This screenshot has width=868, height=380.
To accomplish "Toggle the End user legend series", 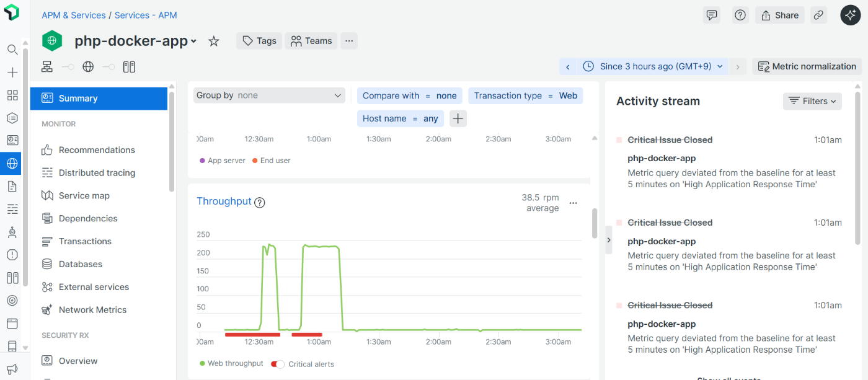I will (x=272, y=161).
